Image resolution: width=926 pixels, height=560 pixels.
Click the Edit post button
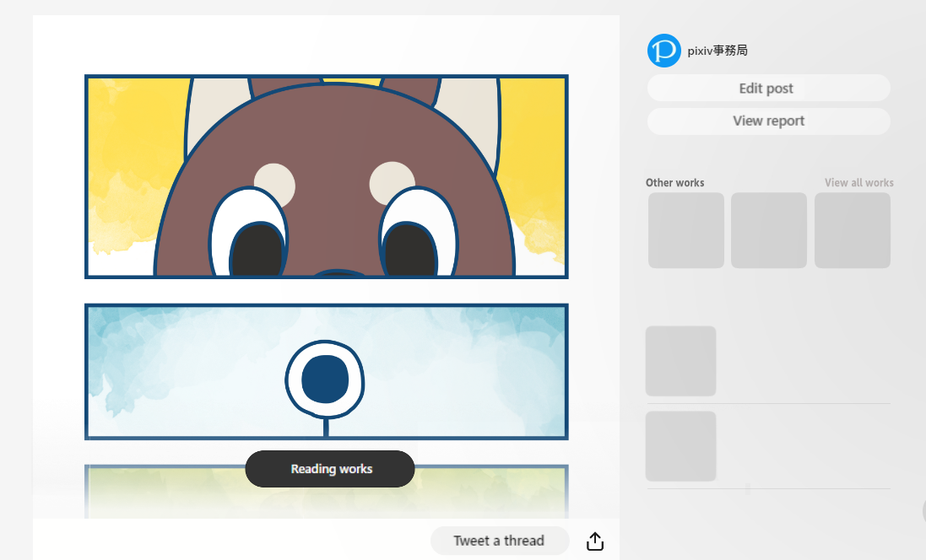tap(768, 88)
